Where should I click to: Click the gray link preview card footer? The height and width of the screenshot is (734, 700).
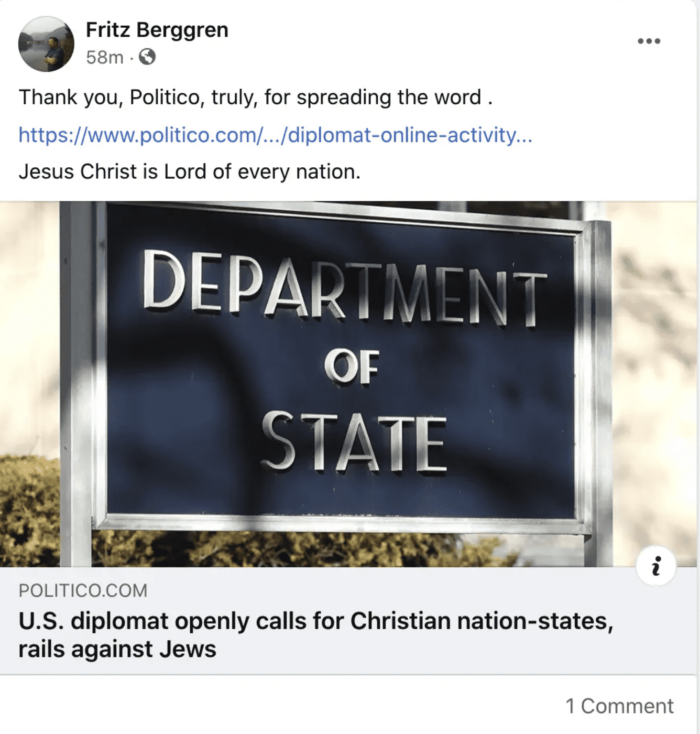click(x=348, y=621)
